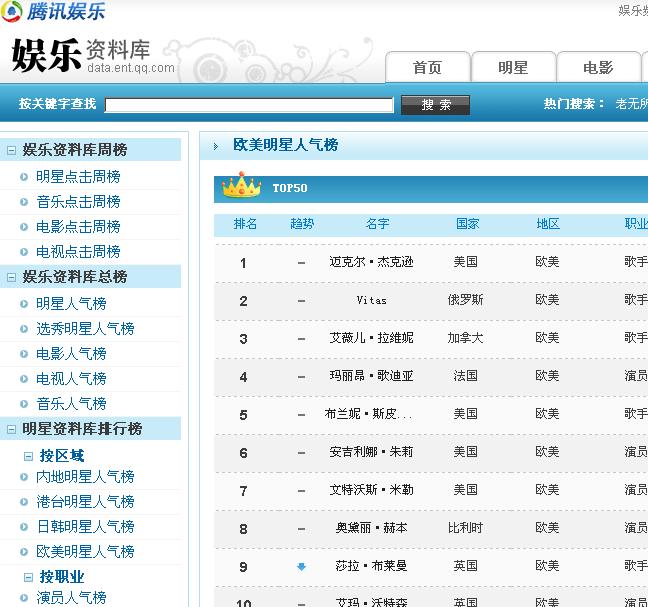
Task: Open the 电影 tab
Action: click(598, 67)
